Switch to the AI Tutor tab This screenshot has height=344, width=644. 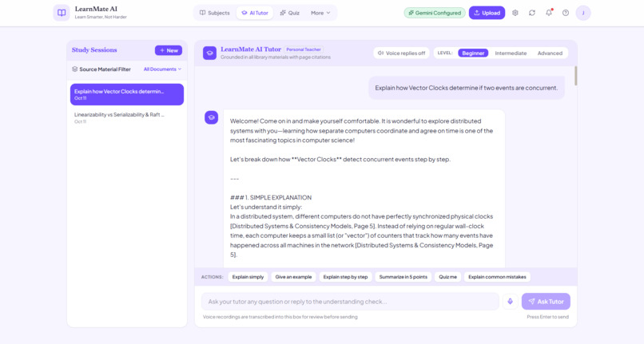(255, 13)
